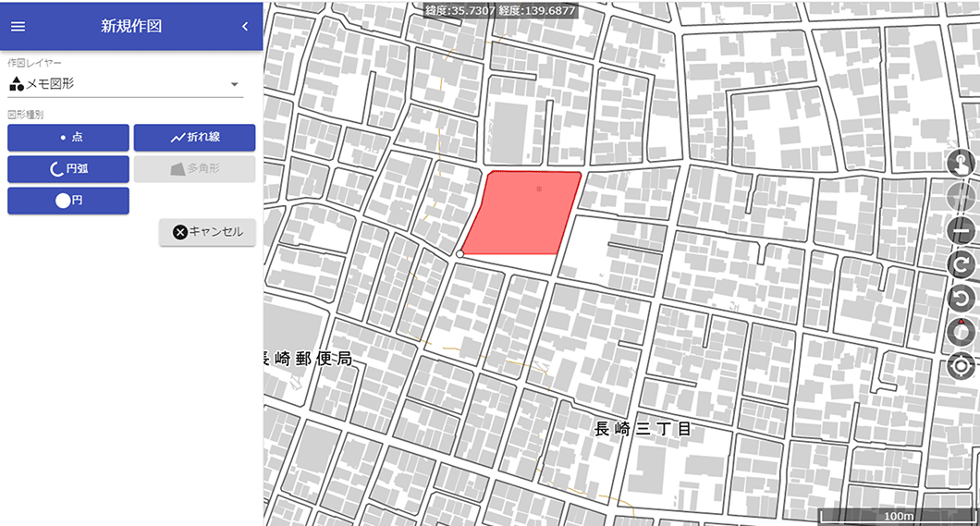
Task: Reset map orientation with the compass icon
Action: 962,332
